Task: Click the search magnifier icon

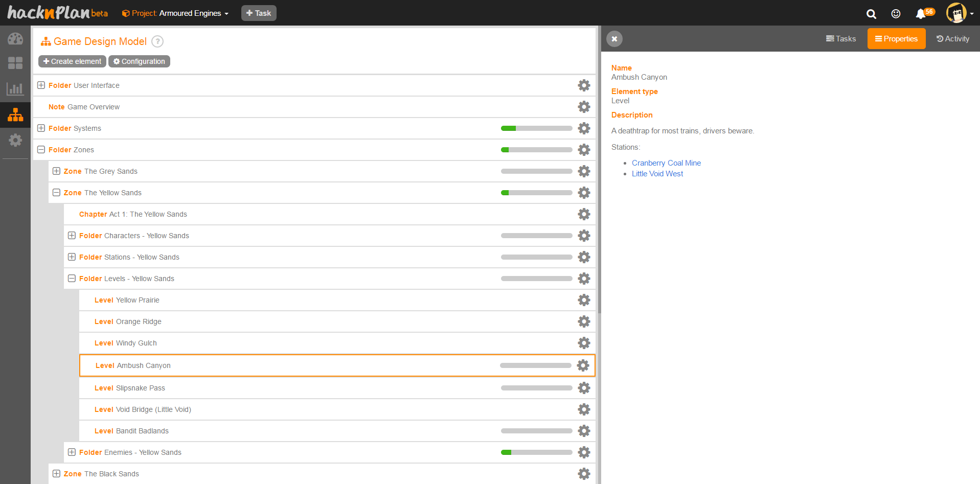Action: pos(871,14)
